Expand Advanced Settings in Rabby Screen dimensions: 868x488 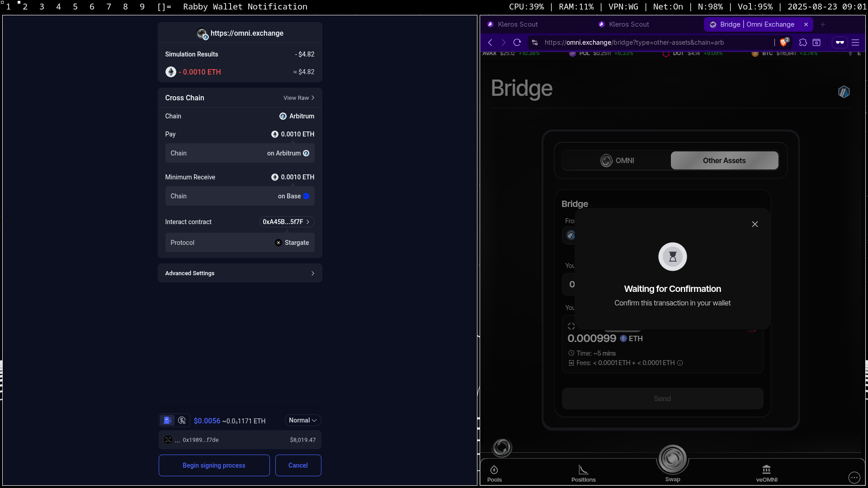(240, 273)
